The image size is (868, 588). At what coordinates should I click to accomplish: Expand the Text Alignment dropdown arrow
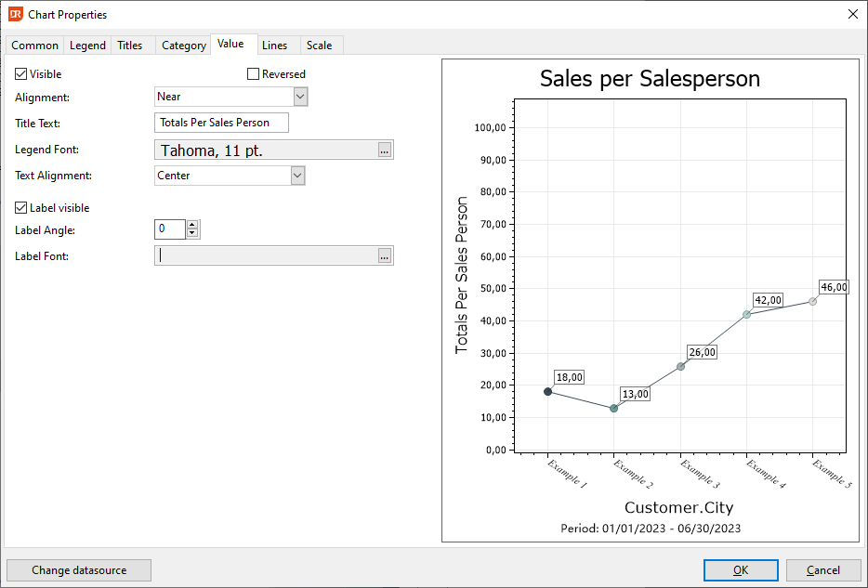[297, 176]
